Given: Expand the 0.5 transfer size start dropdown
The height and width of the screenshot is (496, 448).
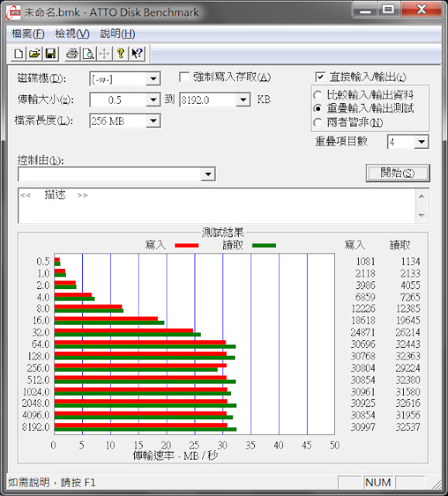Looking at the screenshot, I should (153, 100).
